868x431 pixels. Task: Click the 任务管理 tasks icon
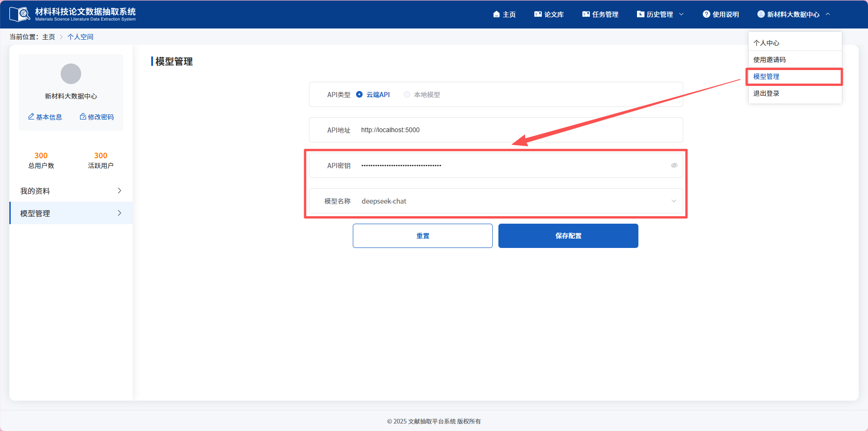click(586, 14)
